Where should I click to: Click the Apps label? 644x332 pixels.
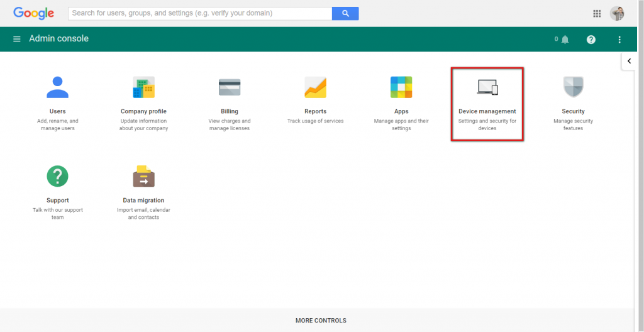pyautogui.click(x=401, y=111)
